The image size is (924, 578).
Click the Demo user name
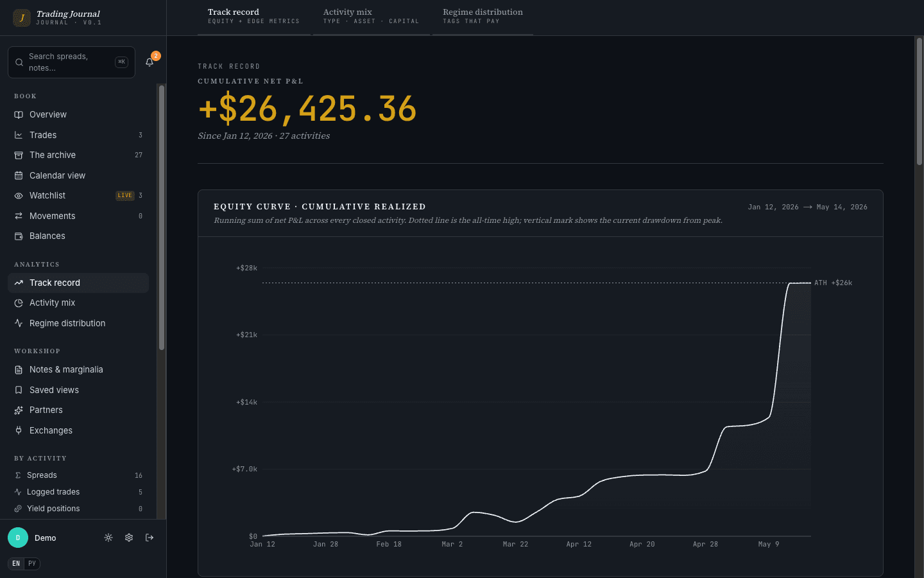coord(46,538)
